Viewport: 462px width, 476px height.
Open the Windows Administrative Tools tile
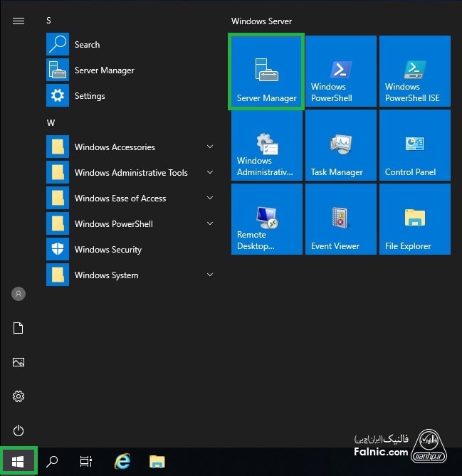[x=266, y=145]
